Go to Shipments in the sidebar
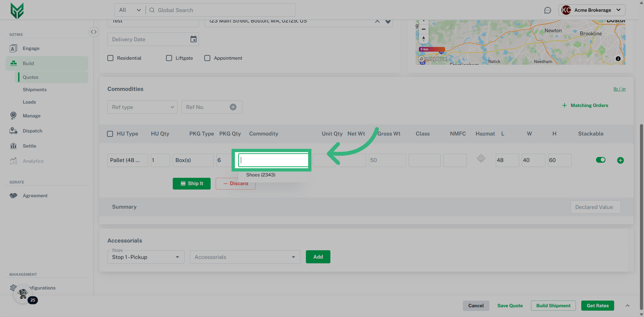 (35, 90)
